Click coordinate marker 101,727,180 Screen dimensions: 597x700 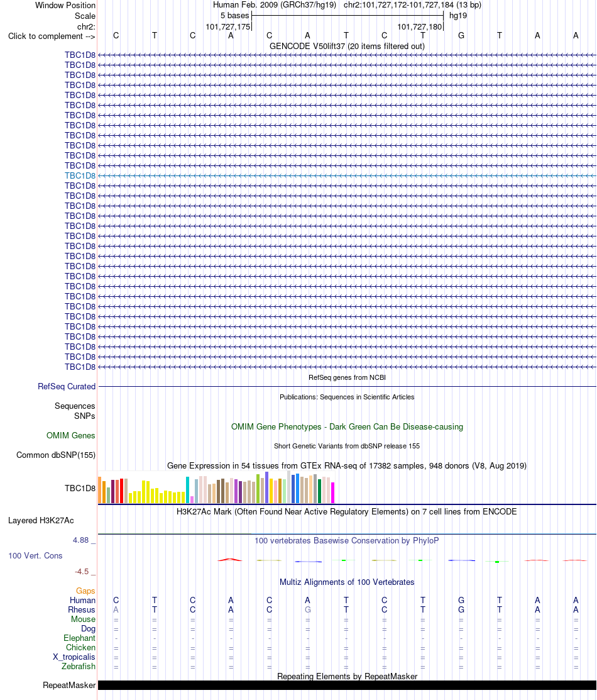(x=419, y=27)
